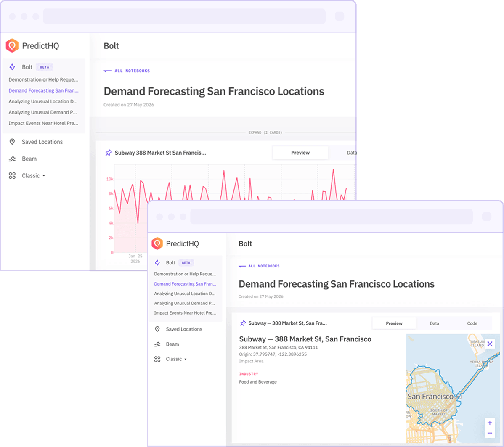The height and width of the screenshot is (447, 504).
Task: Open Impact Events Near Hotel notebook, back window
Action: point(43,123)
